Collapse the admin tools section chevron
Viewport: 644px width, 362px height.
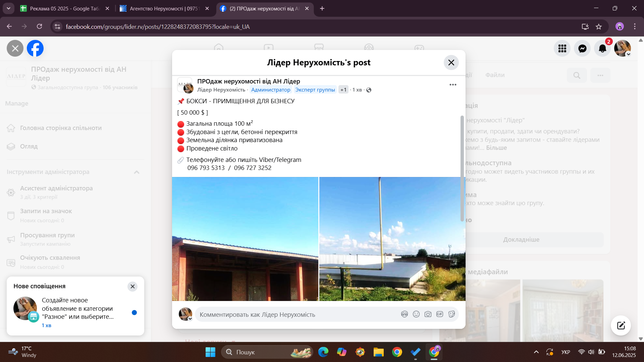click(137, 172)
